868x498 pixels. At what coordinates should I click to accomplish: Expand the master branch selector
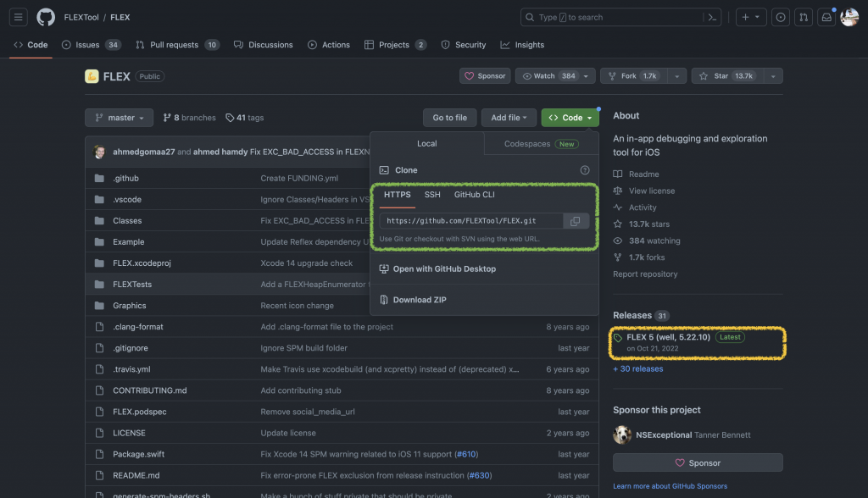pyautogui.click(x=119, y=118)
